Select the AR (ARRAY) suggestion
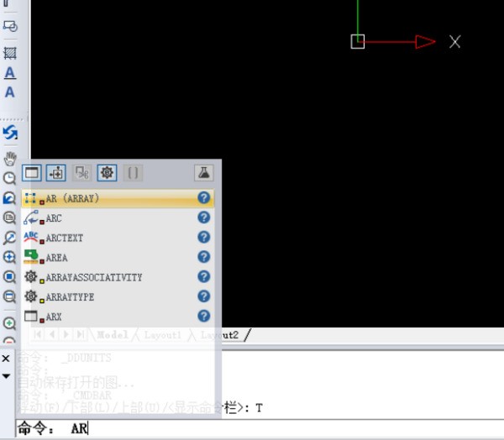Viewport: 504px width, 440px height. [x=118, y=198]
